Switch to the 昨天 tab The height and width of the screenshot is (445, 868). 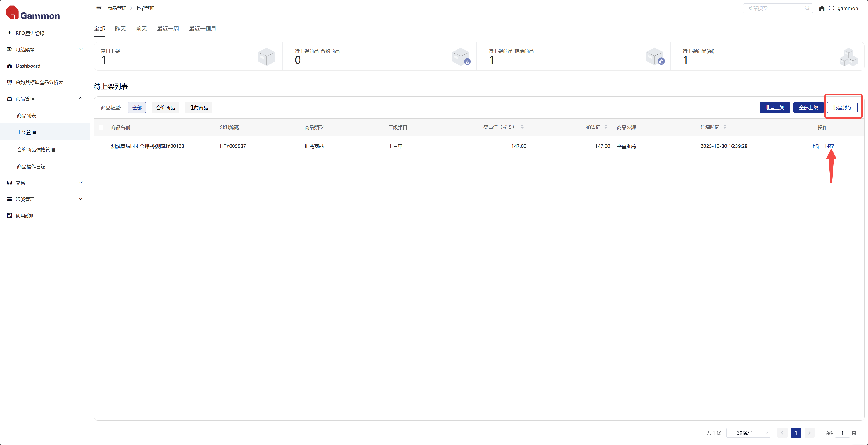pyautogui.click(x=120, y=29)
